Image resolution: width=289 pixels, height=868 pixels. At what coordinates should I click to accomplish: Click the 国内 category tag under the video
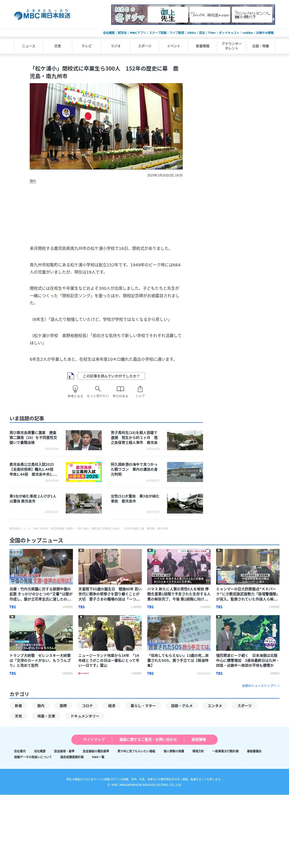(x=33, y=181)
